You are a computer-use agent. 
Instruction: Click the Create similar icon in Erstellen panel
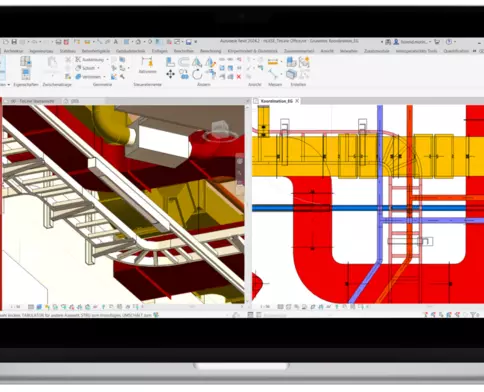291,74
